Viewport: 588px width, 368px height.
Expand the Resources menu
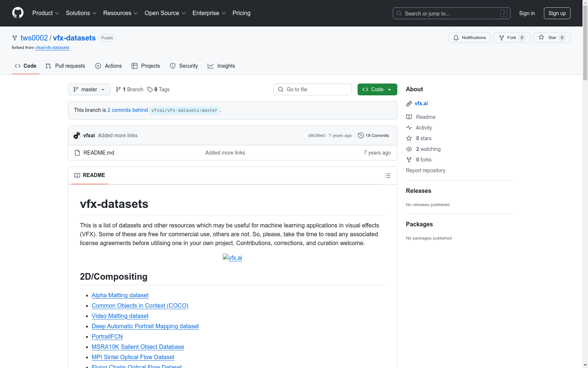pyautogui.click(x=120, y=13)
